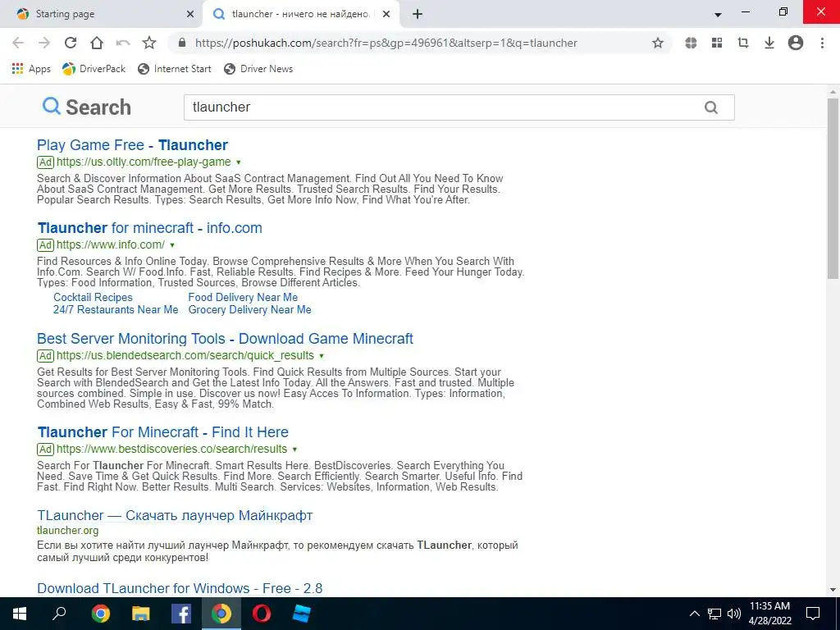Open Windows Start menu
Image resolution: width=840 pixels, height=630 pixels.
[x=20, y=614]
